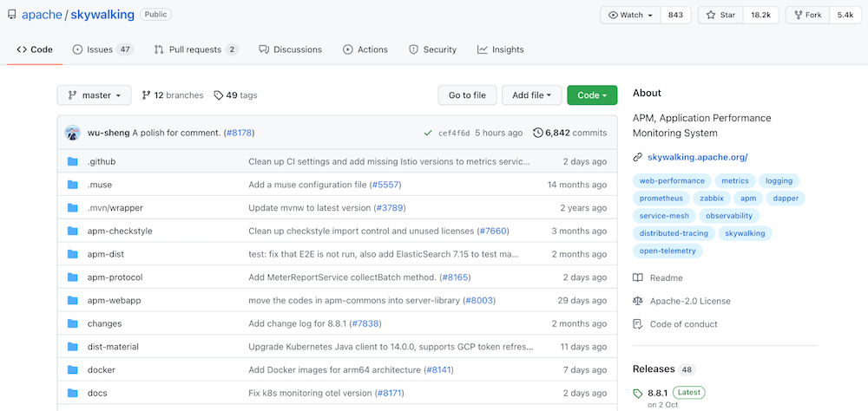The image size is (868, 411).
Task: Open the skywalking.apache.org link
Action: point(697,157)
